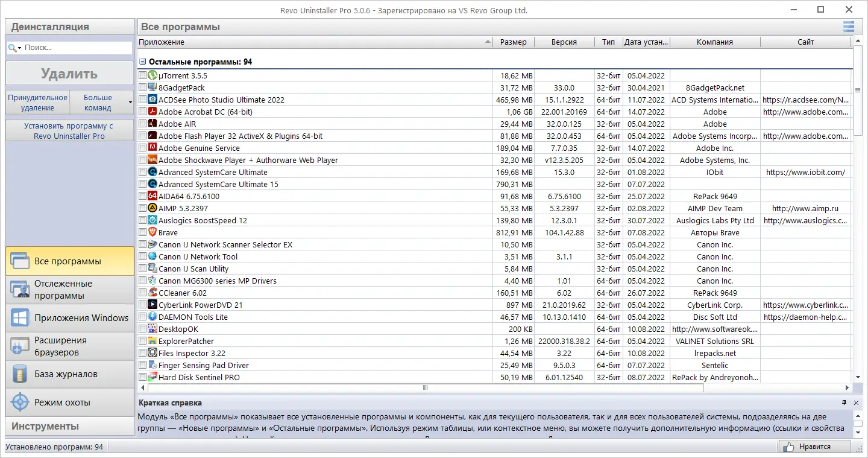Collapse the Остальные программы group
This screenshot has width=868, height=458.
(143, 62)
